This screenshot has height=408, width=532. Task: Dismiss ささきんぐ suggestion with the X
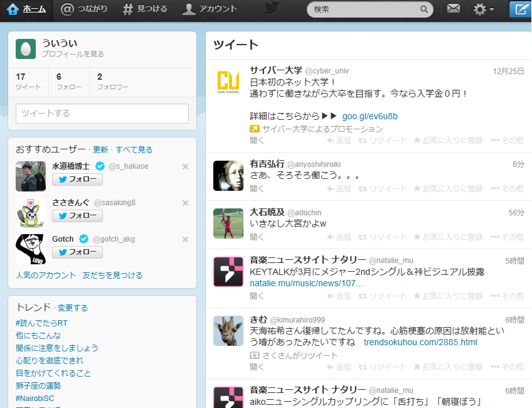pos(185,203)
